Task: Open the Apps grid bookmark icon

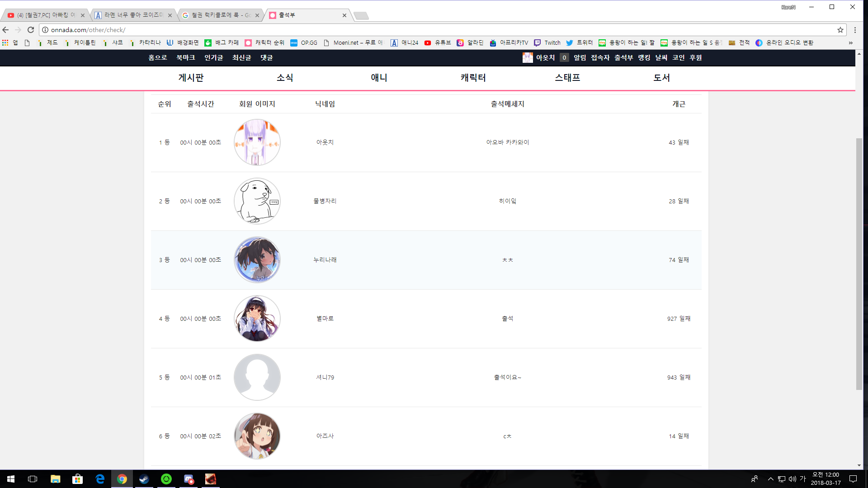Action: pyautogui.click(x=5, y=42)
